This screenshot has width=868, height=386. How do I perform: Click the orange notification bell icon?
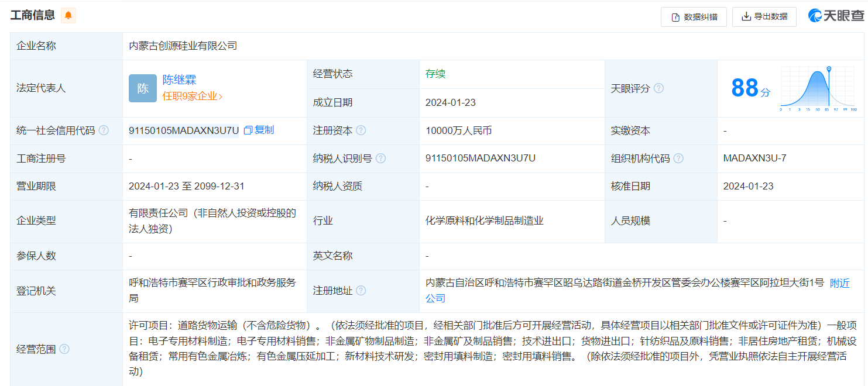[x=68, y=16]
